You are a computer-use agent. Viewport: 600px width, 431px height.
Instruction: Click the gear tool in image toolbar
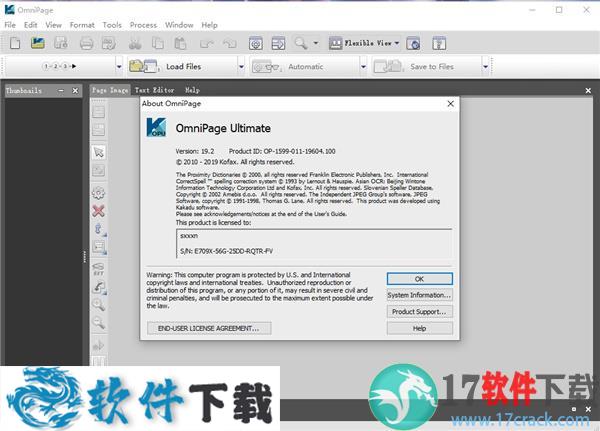click(99, 193)
